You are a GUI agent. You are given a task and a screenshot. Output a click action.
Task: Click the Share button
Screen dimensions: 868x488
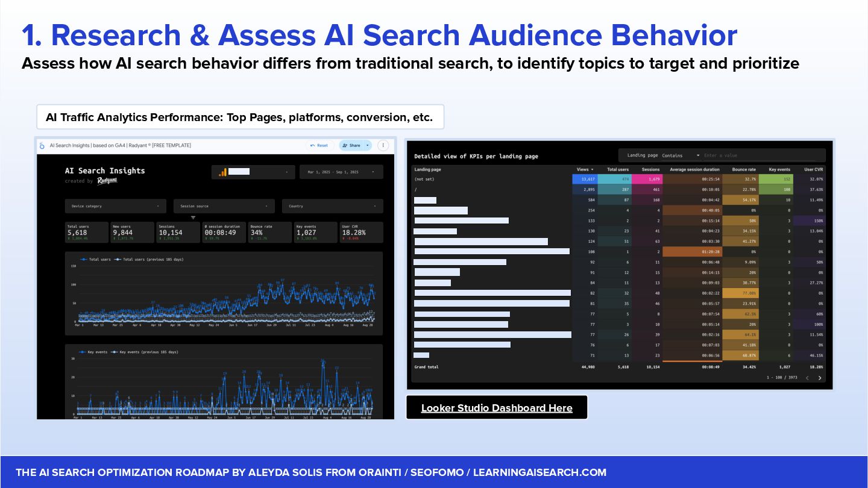[x=351, y=145]
